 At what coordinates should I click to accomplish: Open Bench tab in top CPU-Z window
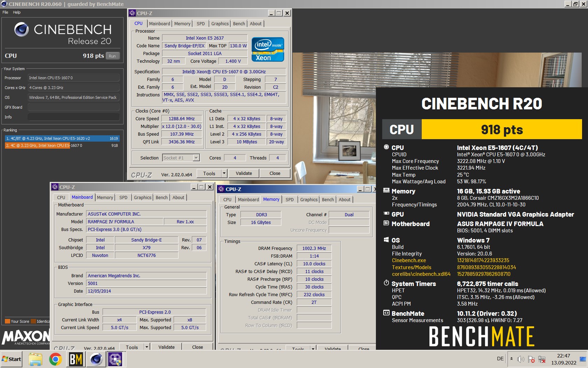(239, 23)
